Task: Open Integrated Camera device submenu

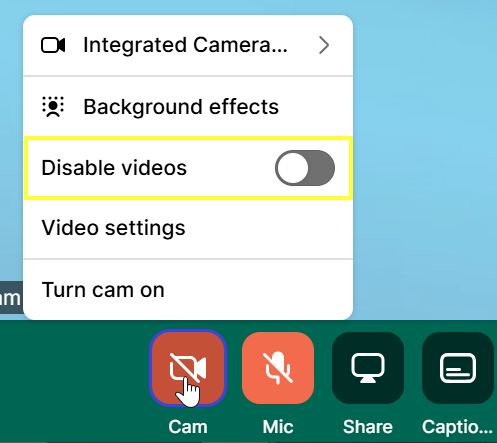Action: (x=188, y=45)
